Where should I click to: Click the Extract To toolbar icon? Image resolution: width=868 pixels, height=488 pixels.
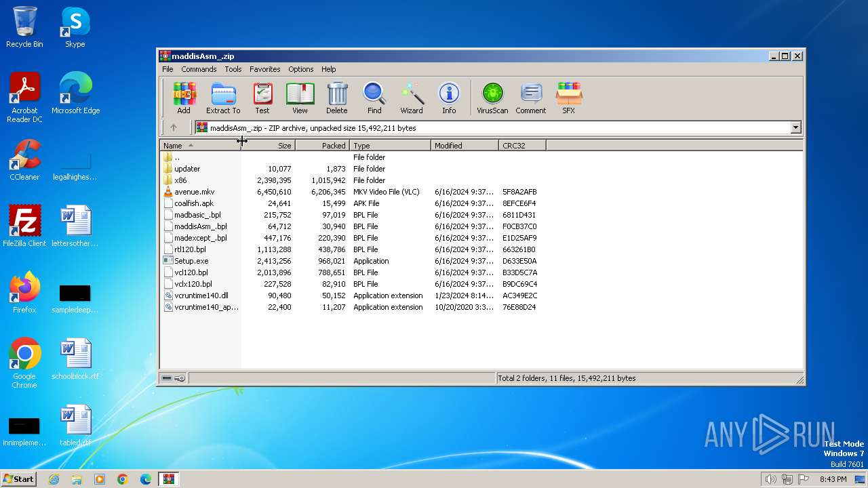223,98
